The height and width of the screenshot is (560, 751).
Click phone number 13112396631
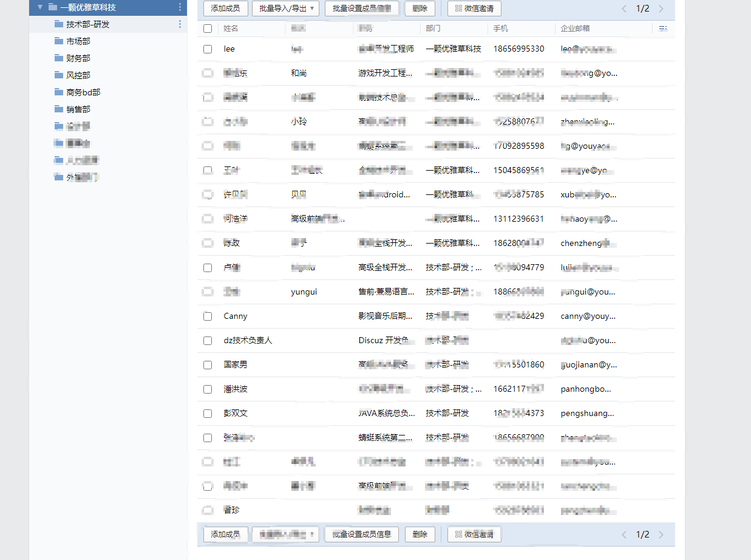pos(519,219)
